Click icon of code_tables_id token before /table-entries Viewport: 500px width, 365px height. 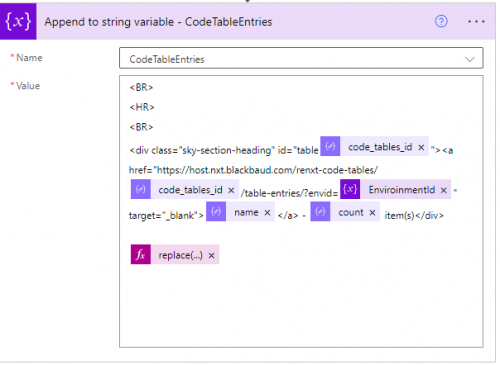pos(141,189)
